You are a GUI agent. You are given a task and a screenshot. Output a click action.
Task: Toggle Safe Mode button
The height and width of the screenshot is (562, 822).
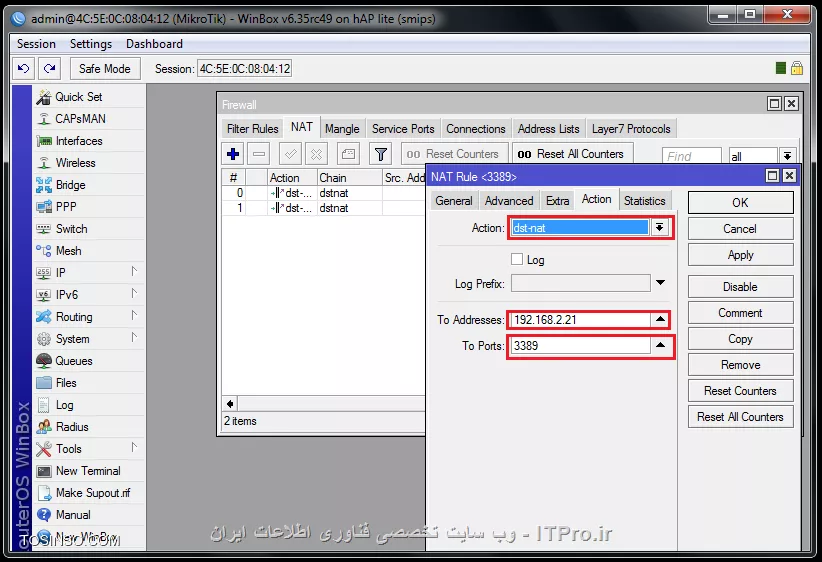pos(104,69)
